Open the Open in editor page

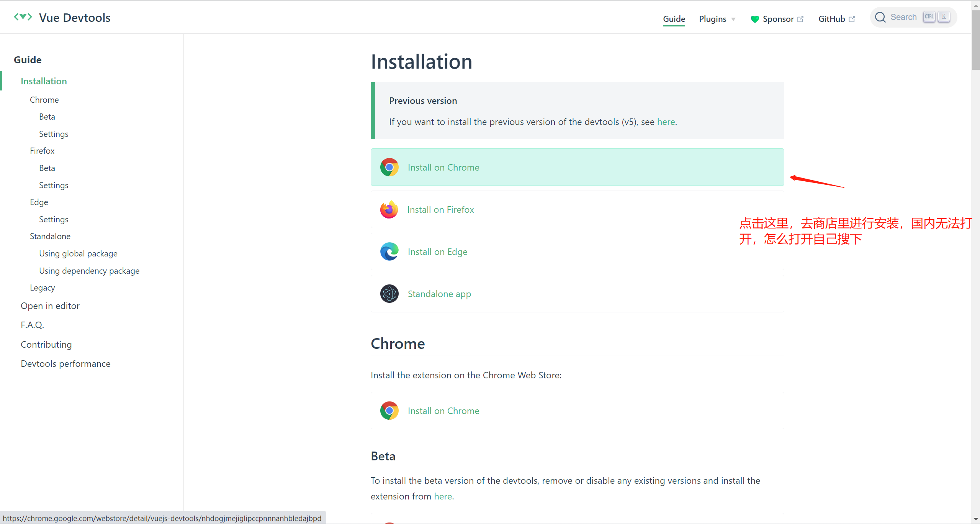(x=50, y=306)
